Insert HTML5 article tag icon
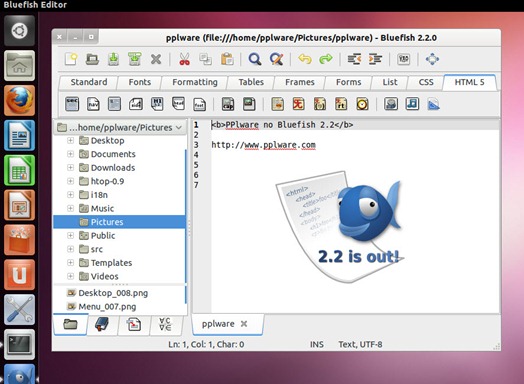Image resolution: width=524 pixels, height=384 pixels. (x=114, y=104)
